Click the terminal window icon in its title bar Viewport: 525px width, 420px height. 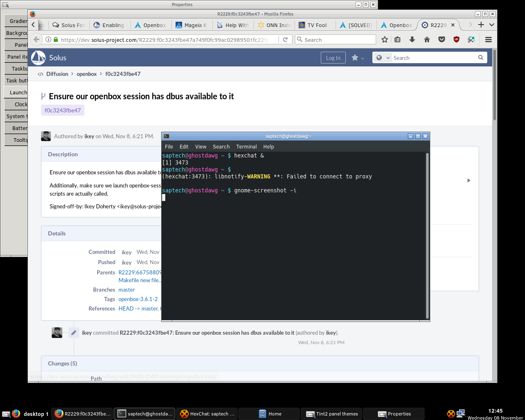166,136
